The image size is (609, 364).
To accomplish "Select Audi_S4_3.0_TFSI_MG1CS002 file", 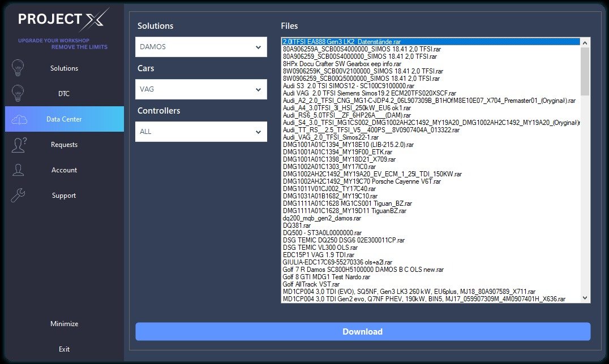I will click(431, 123).
